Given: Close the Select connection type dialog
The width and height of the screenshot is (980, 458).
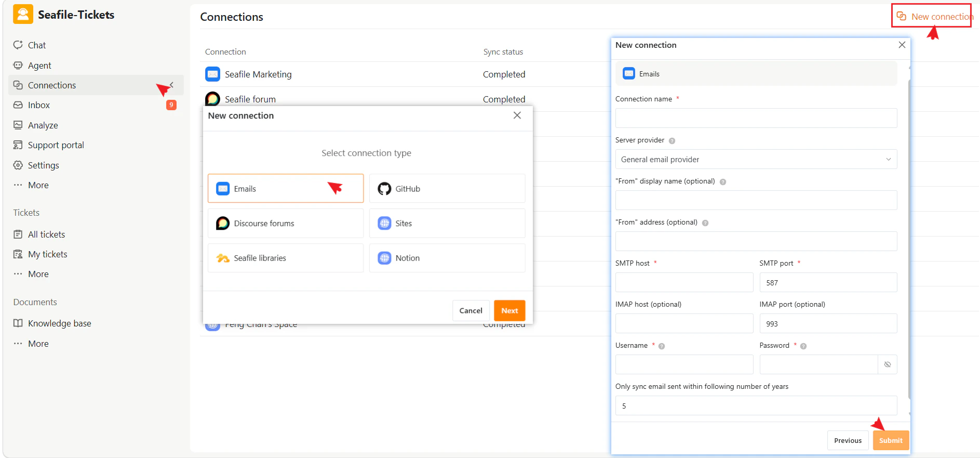Looking at the screenshot, I should (517, 115).
